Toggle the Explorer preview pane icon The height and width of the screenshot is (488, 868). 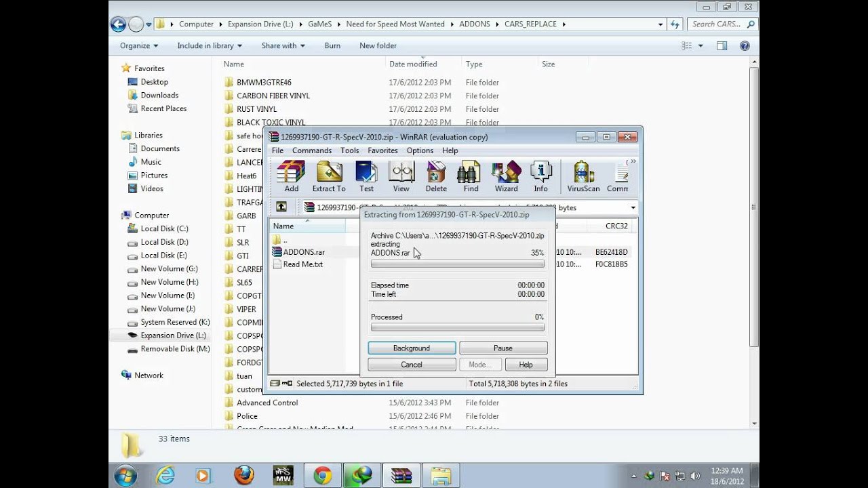pyautogui.click(x=722, y=45)
